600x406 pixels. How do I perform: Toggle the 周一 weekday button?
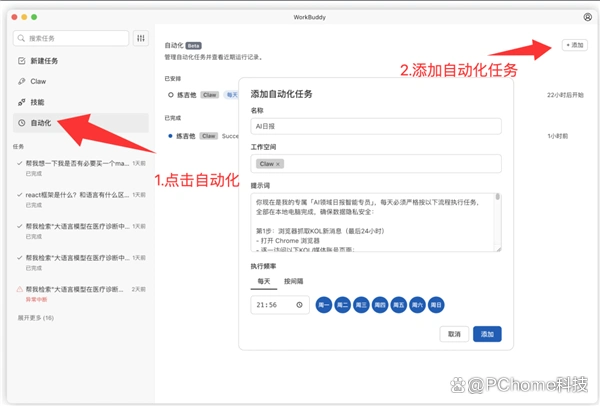pyautogui.click(x=324, y=305)
